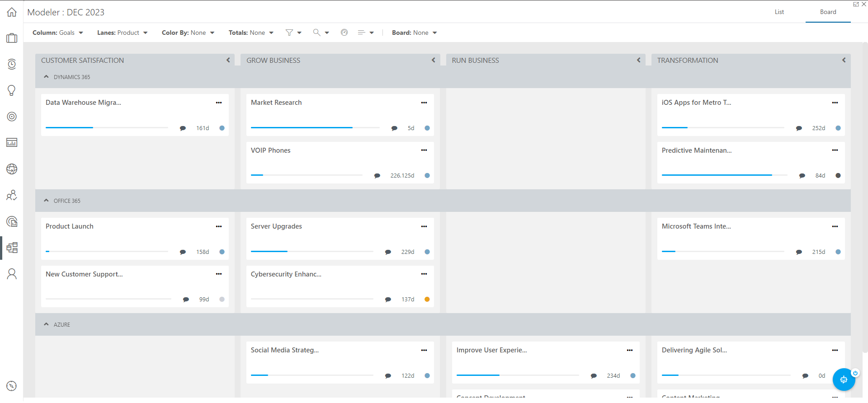Open more options on iOS Apps card

point(835,103)
